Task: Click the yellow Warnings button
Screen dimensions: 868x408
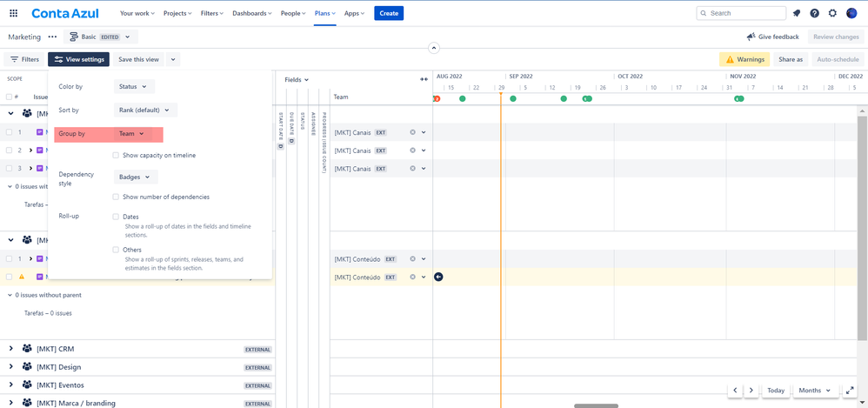Action: pos(744,59)
